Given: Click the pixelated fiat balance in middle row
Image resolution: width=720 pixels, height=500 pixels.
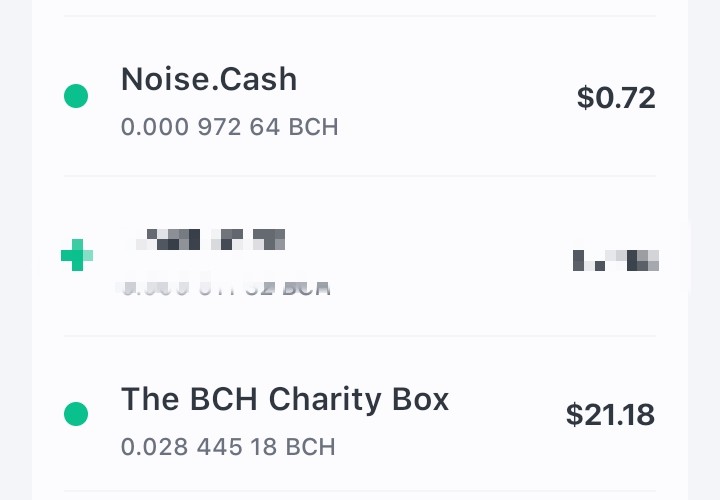Looking at the screenshot, I should [616, 260].
